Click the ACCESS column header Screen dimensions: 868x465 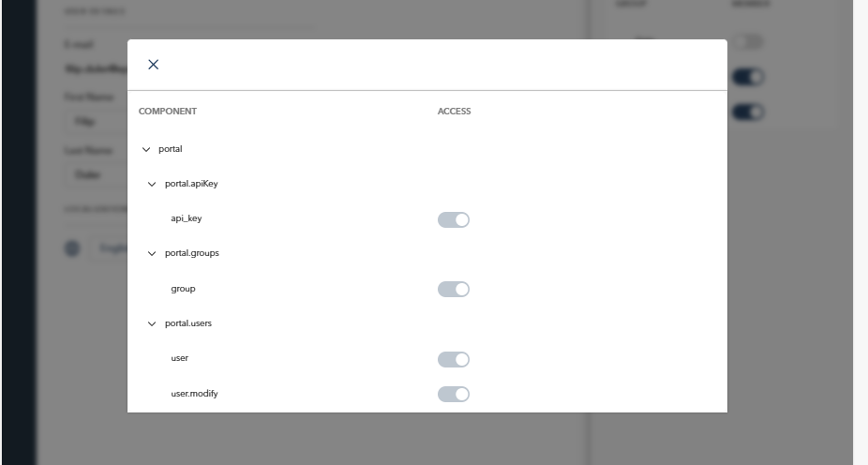(455, 112)
